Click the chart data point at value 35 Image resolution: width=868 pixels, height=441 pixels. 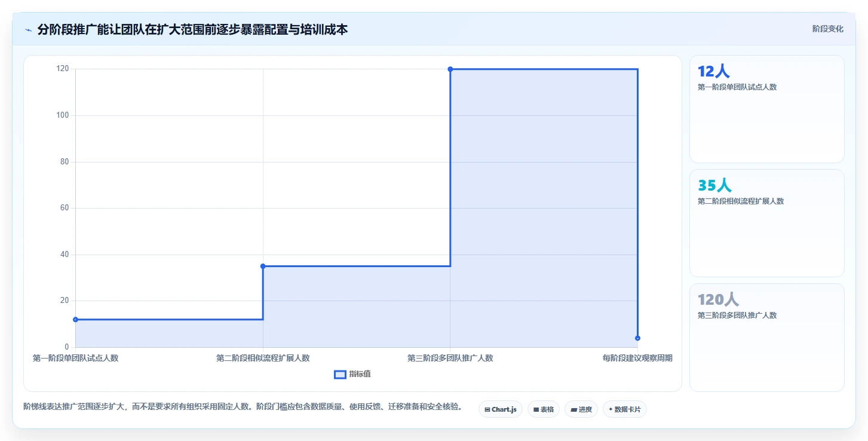[263, 266]
